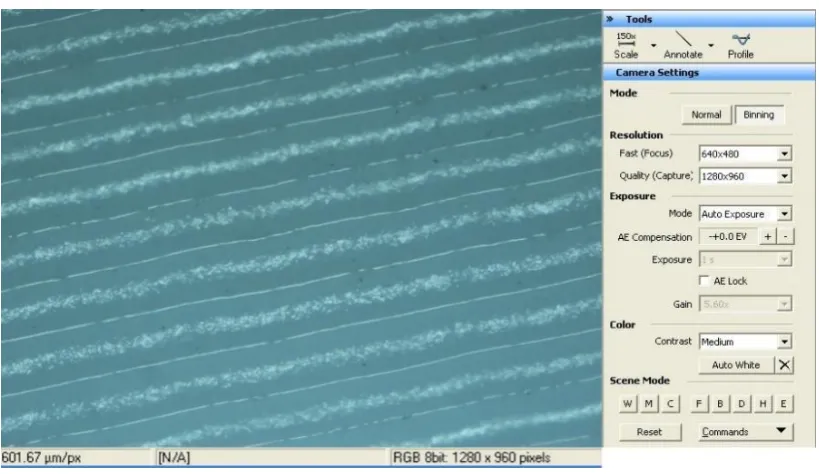Decrease AE Compensation with minus button
819x474 pixels.
(785, 237)
